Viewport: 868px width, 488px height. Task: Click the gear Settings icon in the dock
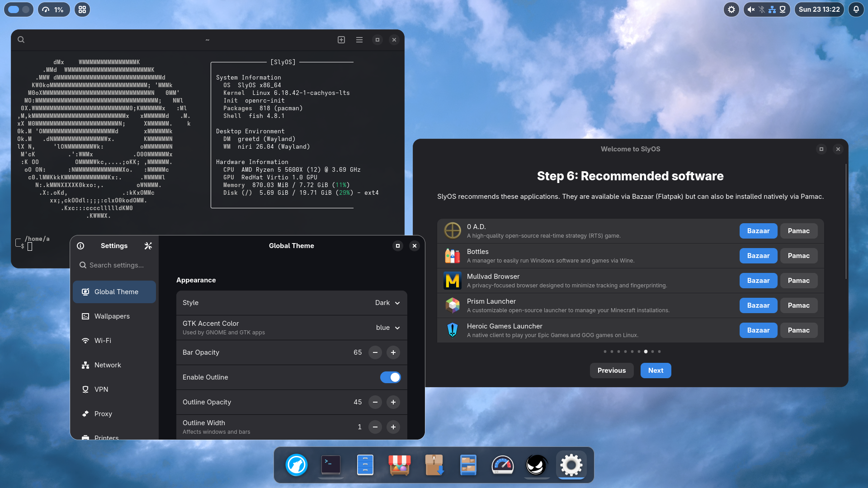[571, 465]
